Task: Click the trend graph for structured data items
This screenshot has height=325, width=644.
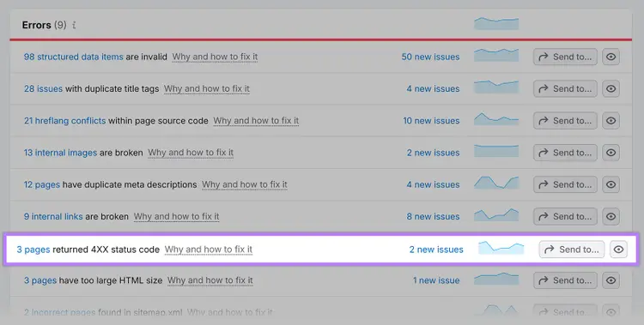Action: tap(496, 56)
